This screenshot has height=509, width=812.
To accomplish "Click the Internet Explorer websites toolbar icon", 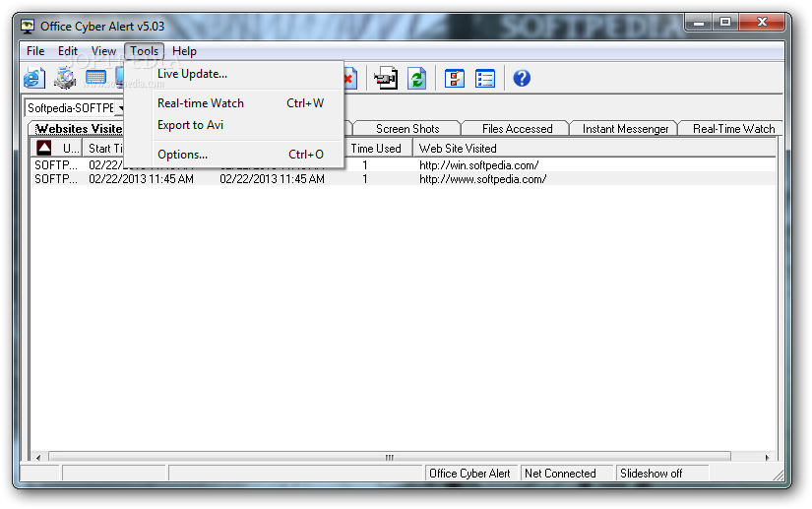I will 34,78.
